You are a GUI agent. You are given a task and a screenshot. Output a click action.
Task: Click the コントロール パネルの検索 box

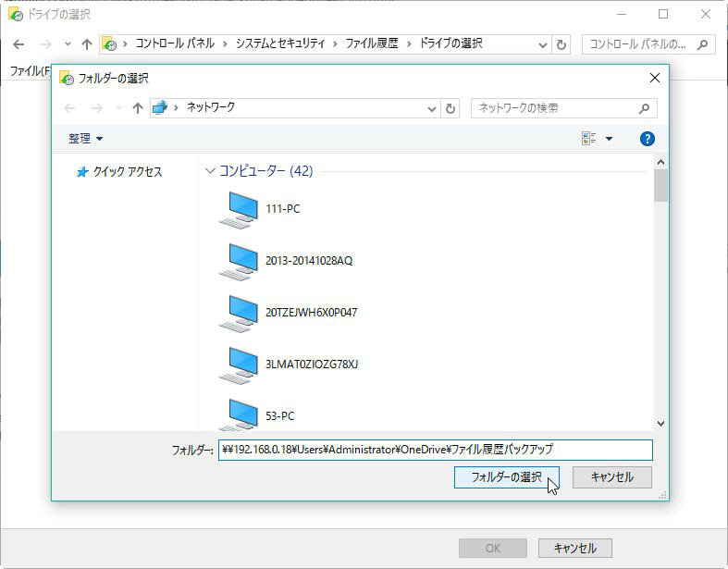(648, 44)
